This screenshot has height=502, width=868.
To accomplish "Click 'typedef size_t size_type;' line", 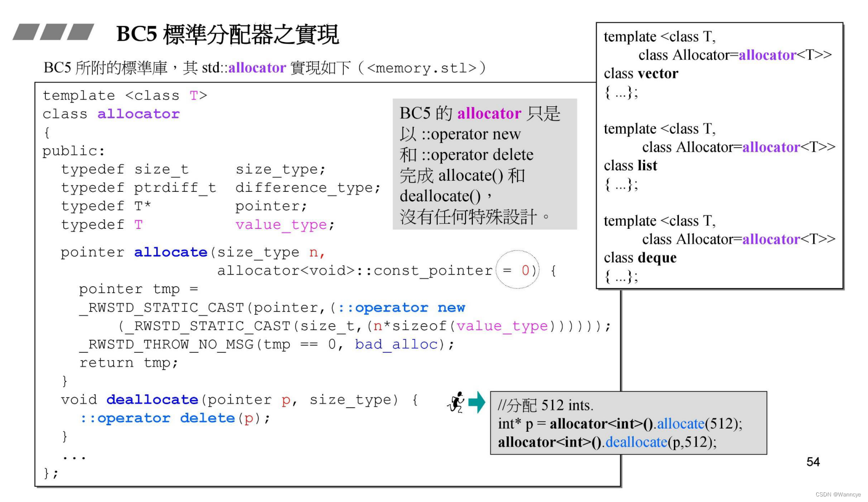I will [193, 170].
